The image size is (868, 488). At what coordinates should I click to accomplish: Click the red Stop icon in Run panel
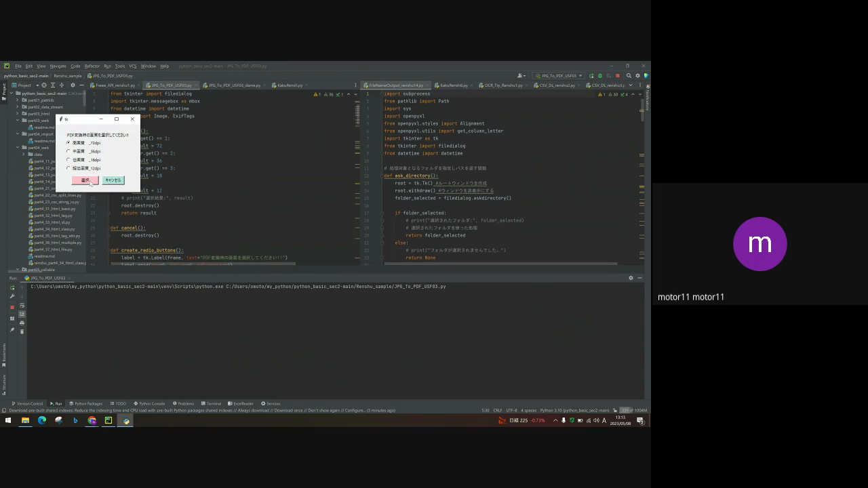[12, 307]
